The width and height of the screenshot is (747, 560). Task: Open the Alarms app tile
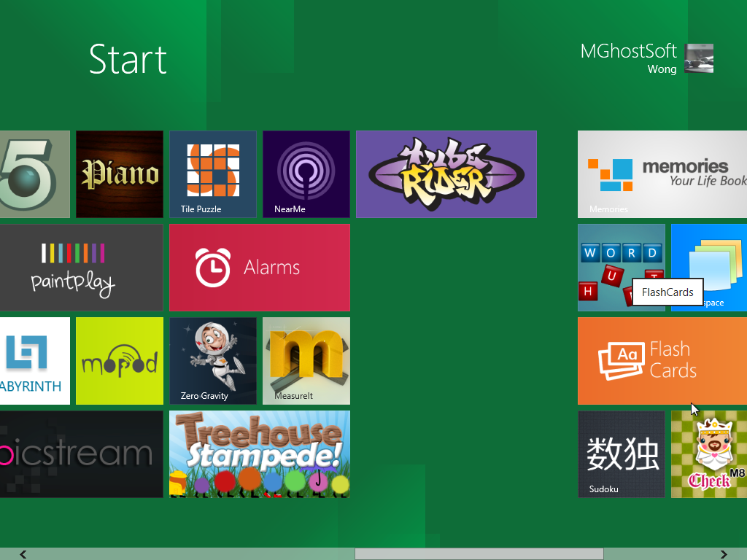(x=260, y=268)
